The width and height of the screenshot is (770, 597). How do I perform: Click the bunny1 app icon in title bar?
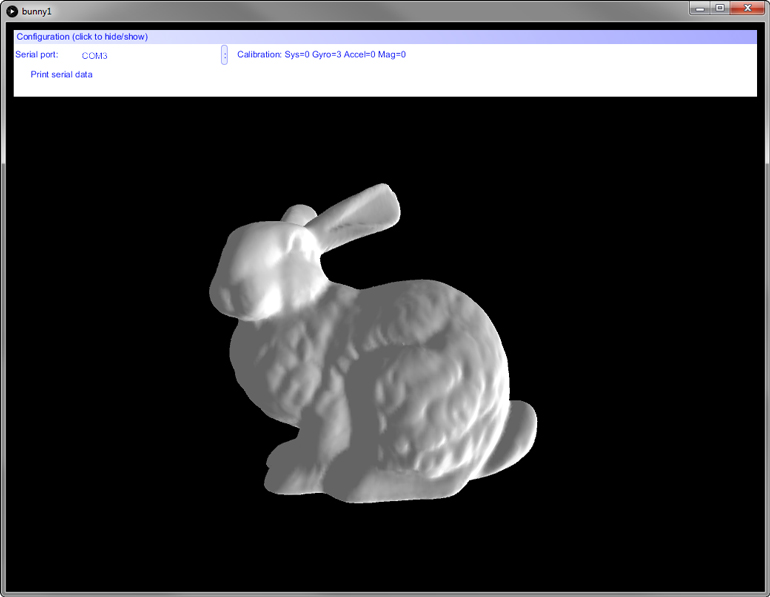tap(12, 10)
